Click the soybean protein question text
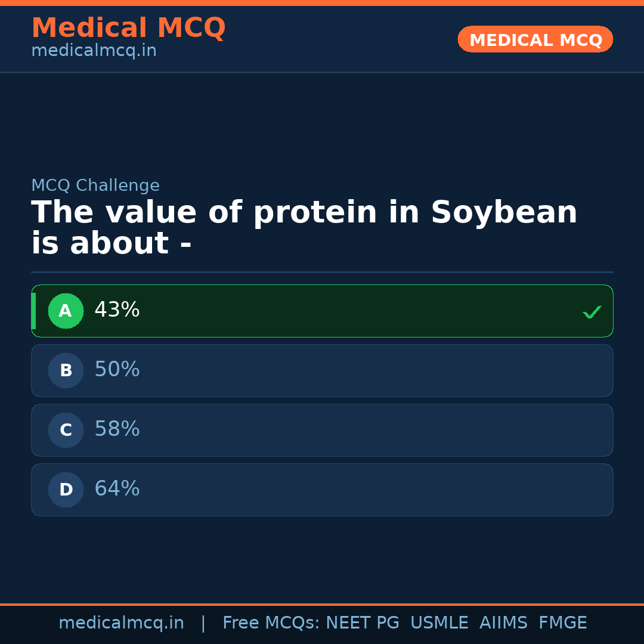The height and width of the screenshot is (644, 644). (304, 228)
